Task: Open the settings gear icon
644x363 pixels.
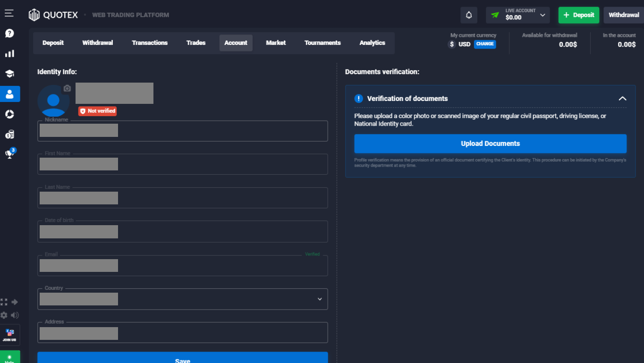Action: click(x=4, y=315)
